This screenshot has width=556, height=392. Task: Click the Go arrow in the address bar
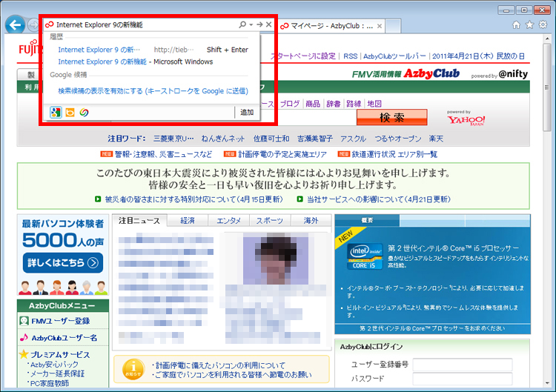(259, 24)
